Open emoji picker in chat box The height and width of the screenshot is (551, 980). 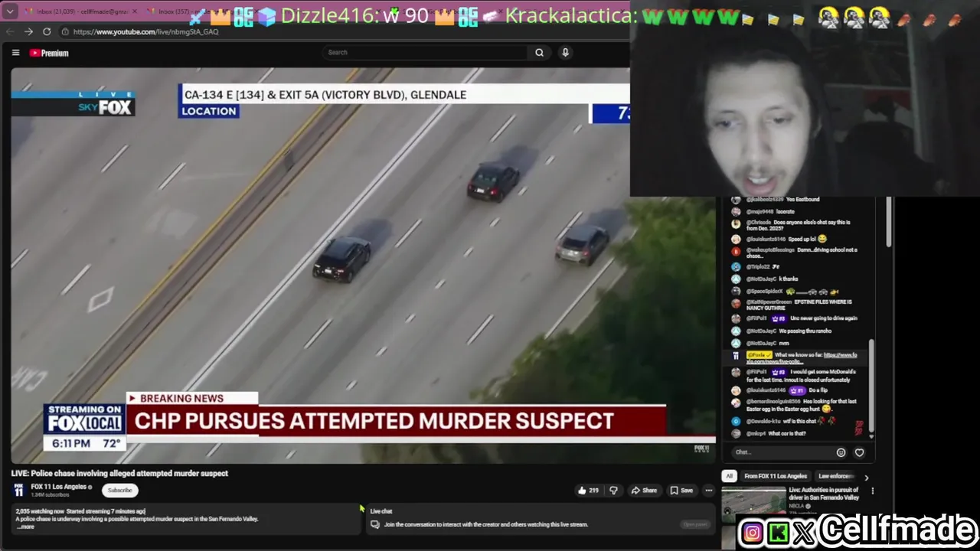point(841,452)
